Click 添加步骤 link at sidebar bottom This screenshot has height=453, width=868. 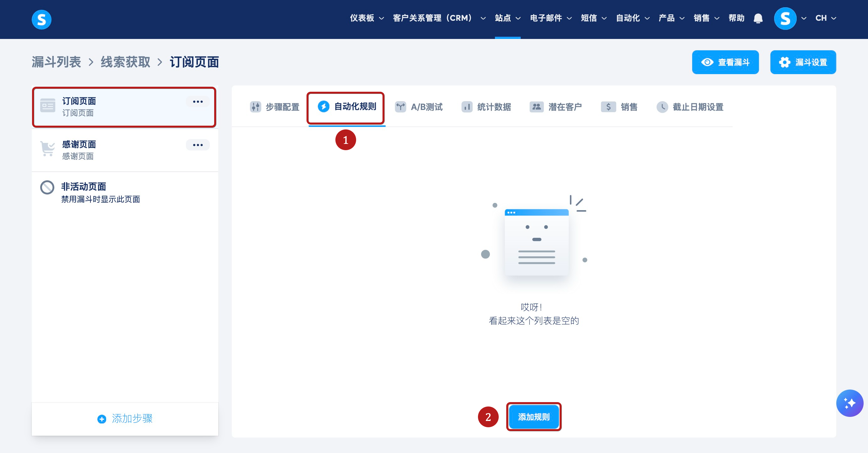[x=125, y=418]
